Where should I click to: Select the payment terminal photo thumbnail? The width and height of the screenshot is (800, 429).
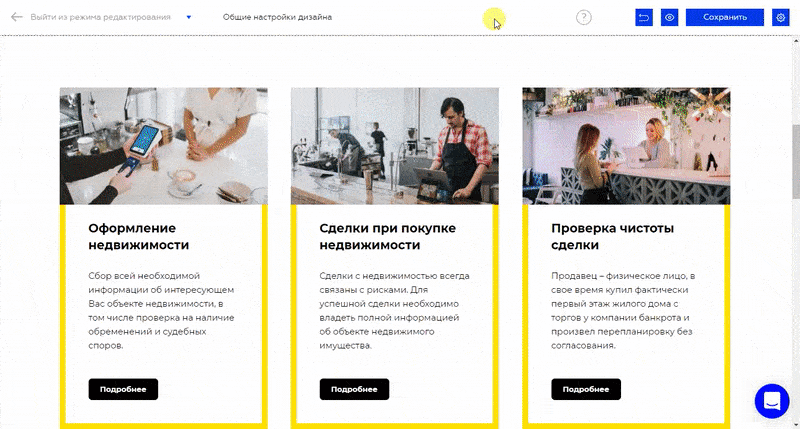164,146
